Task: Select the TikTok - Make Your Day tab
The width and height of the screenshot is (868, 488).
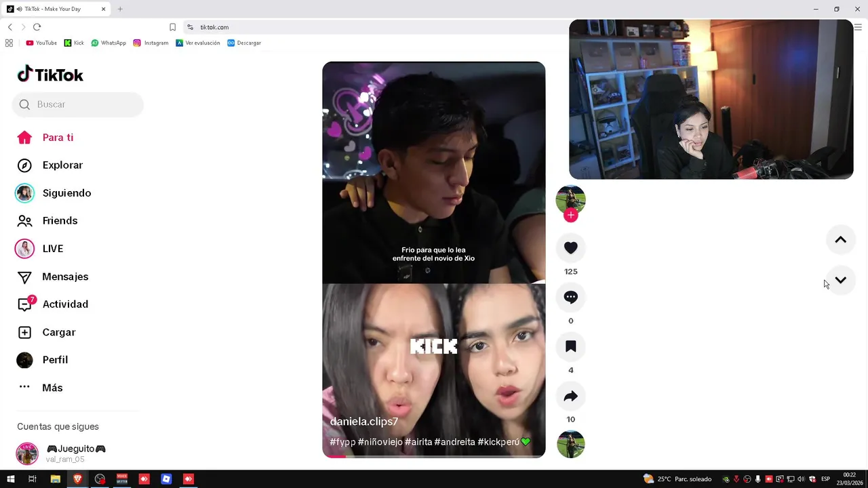Action: 57,9
